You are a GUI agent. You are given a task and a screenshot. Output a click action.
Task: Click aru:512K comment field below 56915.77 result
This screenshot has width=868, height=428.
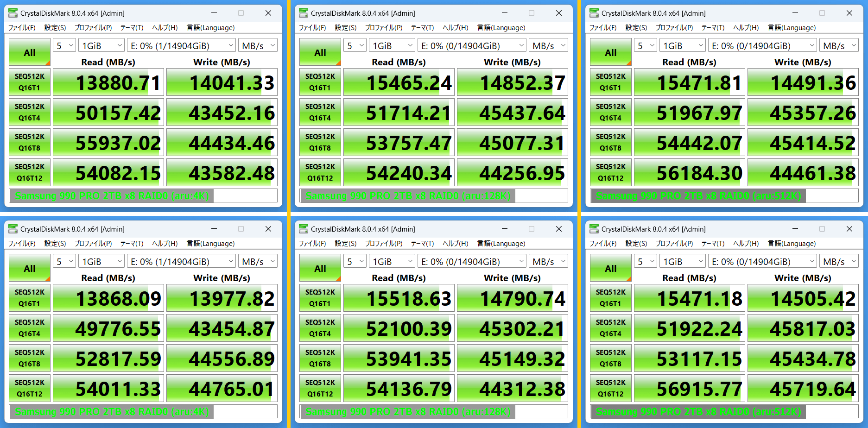(724, 411)
